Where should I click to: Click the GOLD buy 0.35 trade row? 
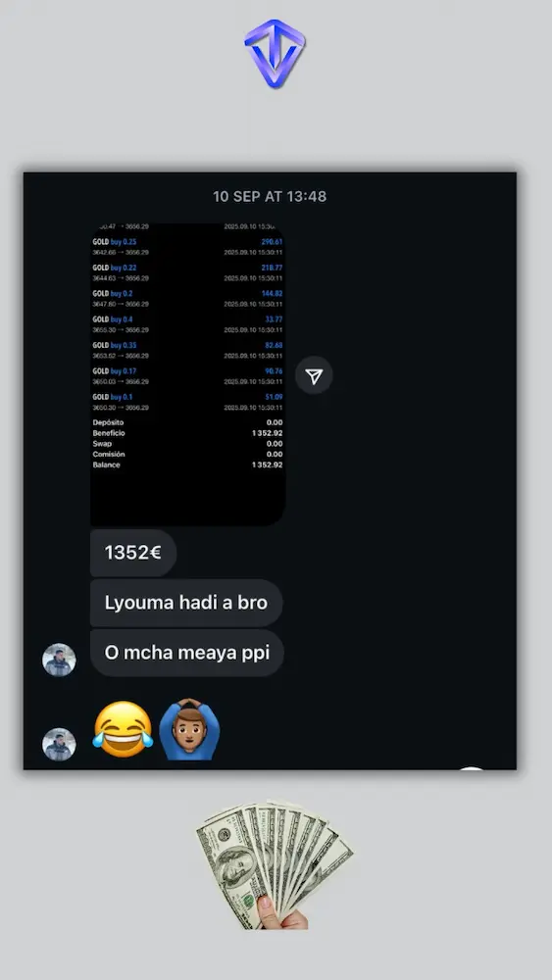(x=187, y=350)
